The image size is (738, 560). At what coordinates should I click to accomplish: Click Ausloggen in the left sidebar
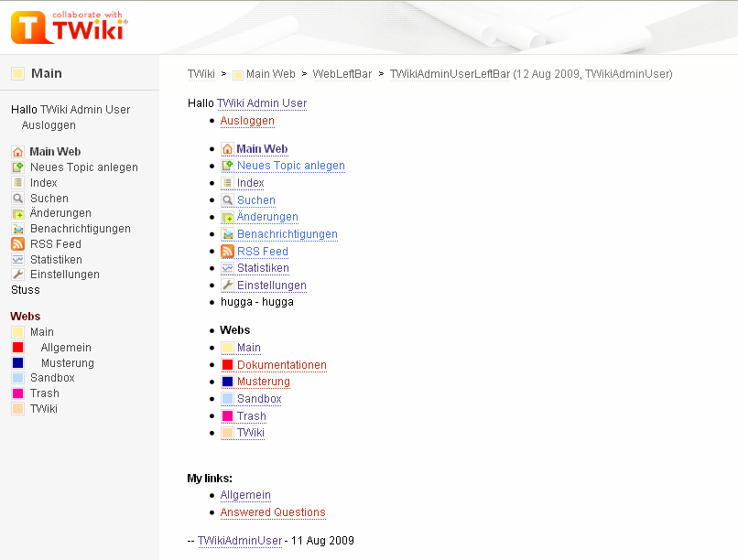point(49,125)
